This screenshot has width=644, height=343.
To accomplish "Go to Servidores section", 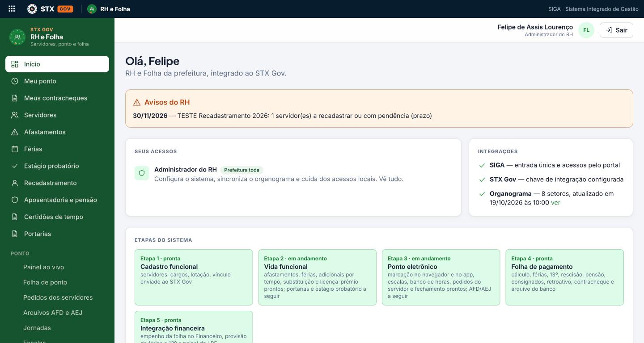I will (57, 115).
